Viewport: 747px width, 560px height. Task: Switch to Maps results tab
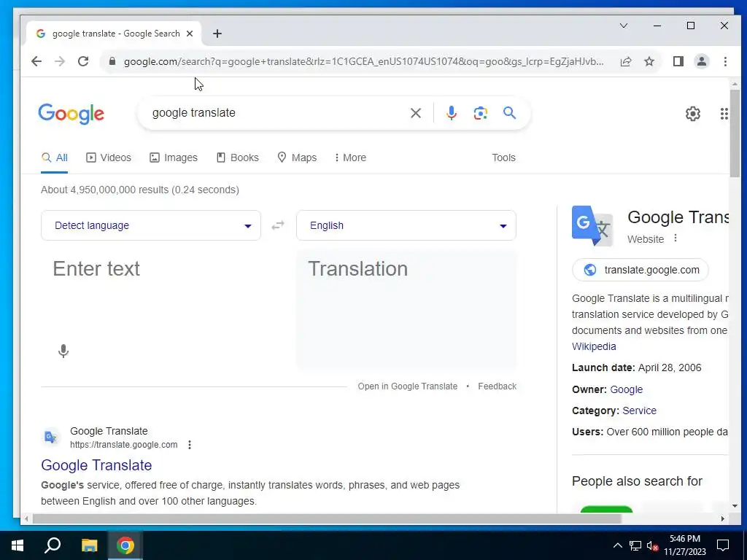tap(298, 157)
